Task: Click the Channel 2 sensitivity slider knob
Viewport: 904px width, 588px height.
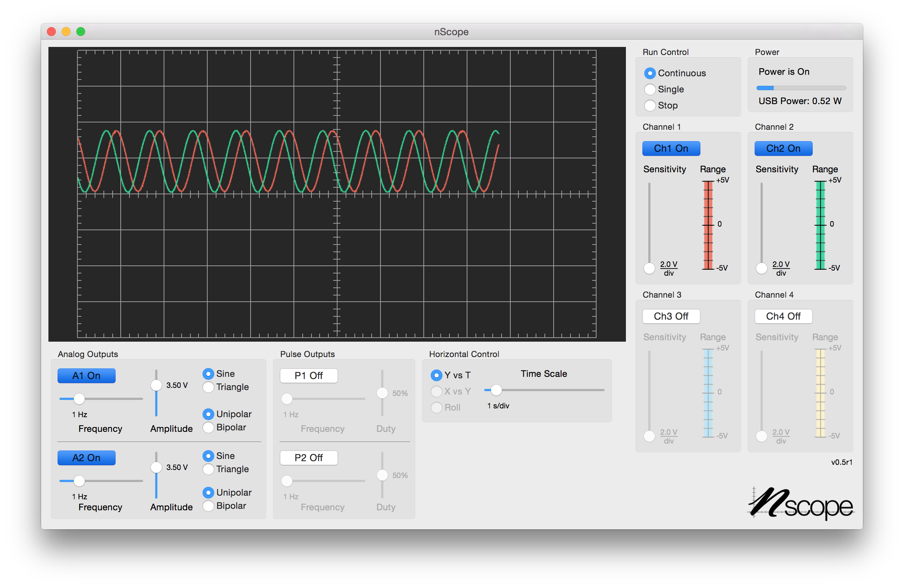Action: [x=762, y=268]
